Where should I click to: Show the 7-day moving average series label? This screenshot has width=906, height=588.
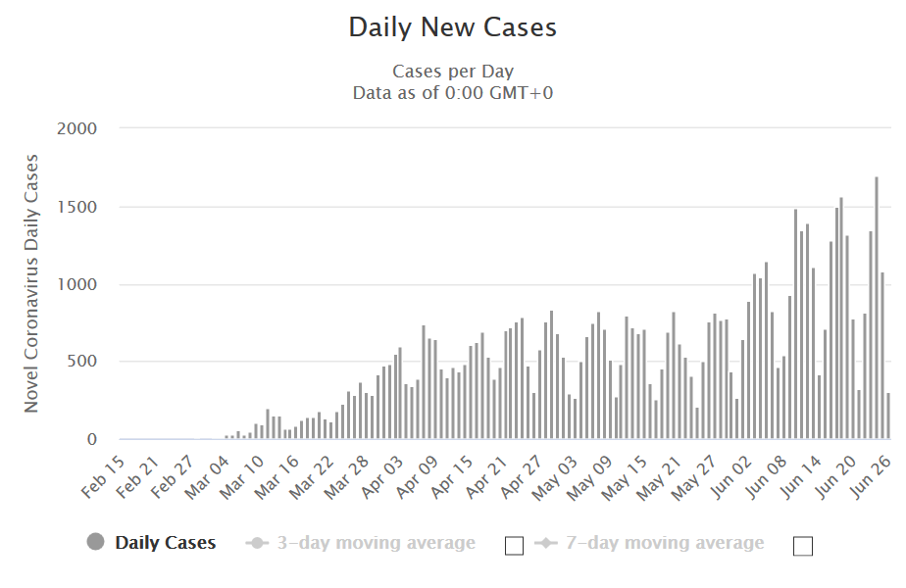665,543
